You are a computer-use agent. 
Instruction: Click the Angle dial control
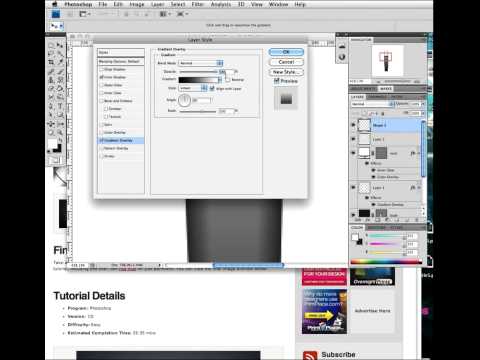[x=184, y=100]
